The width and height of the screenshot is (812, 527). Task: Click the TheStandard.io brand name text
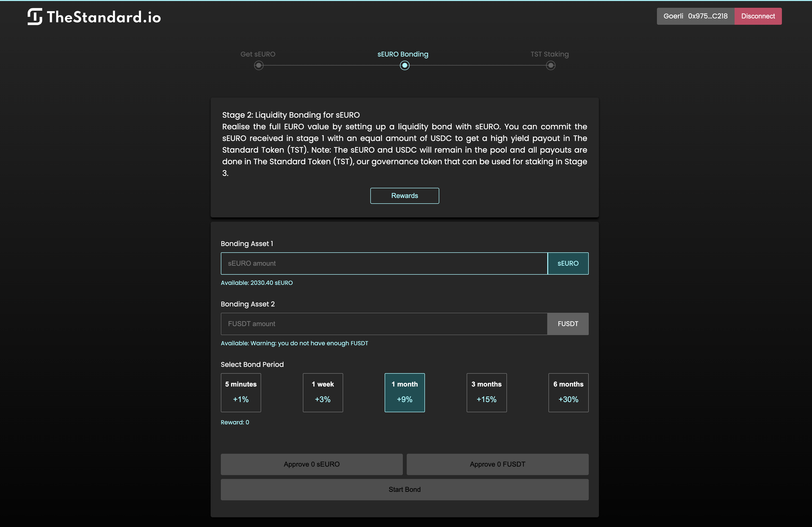104,17
